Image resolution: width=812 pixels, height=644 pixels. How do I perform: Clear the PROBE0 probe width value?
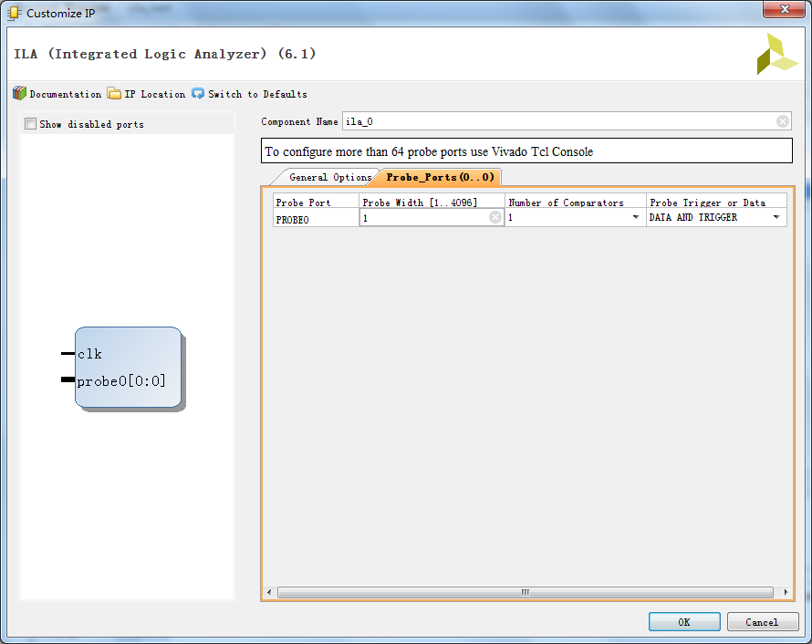[x=495, y=217]
